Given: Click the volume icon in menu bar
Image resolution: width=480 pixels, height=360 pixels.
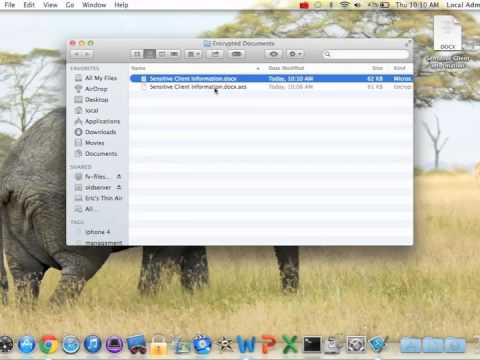Looking at the screenshot, I should (x=358, y=5).
